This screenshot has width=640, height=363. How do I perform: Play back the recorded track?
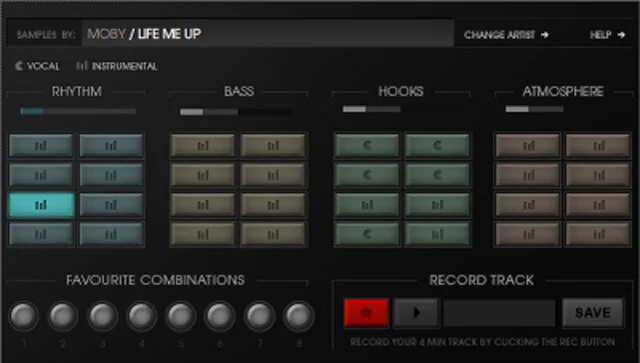click(x=416, y=313)
